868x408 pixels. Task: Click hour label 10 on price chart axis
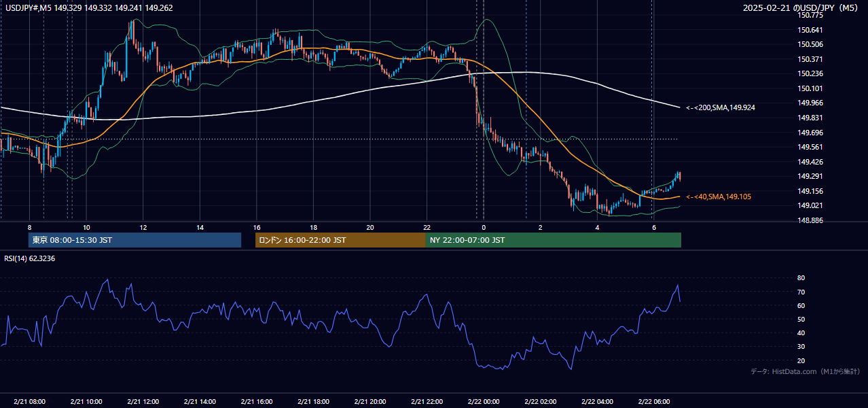point(86,227)
